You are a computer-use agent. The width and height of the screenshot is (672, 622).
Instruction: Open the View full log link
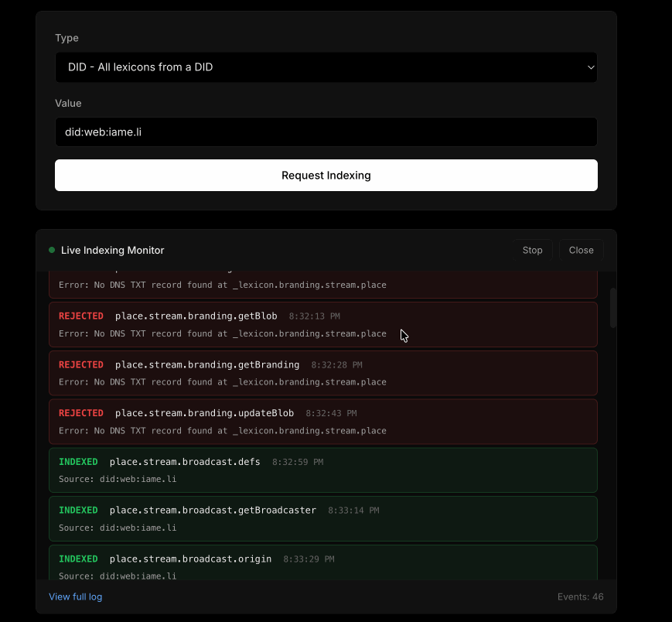coord(75,596)
